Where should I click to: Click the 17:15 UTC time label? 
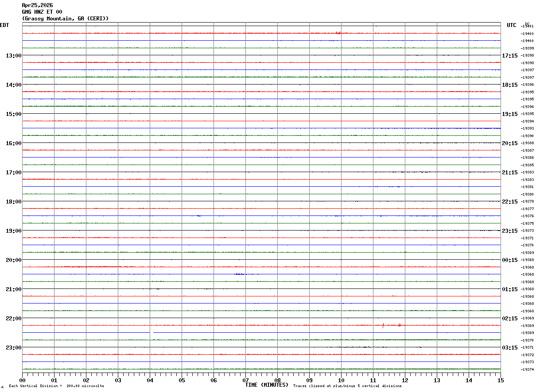(510, 55)
